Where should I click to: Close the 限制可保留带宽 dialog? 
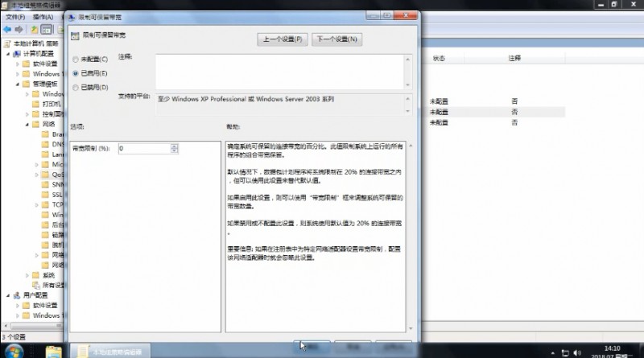(x=406, y=15)
